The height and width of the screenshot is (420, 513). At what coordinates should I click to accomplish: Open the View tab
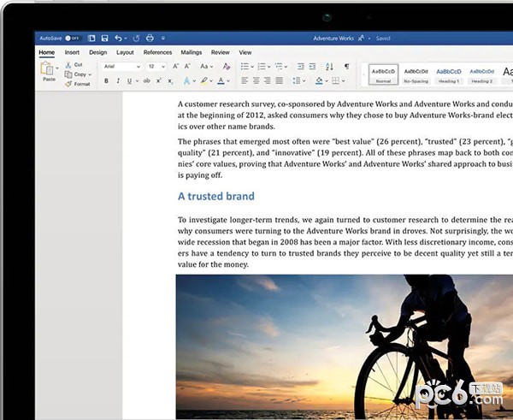(x=245, y=52)
